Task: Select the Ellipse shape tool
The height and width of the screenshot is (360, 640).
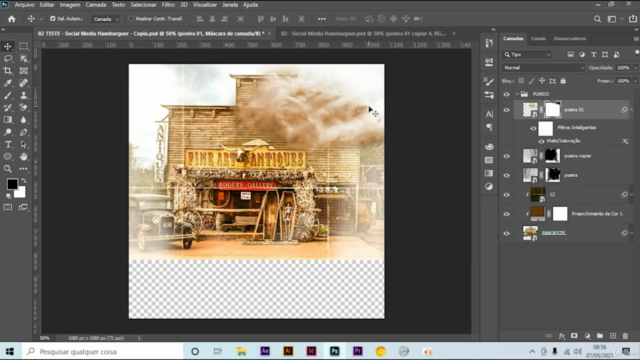Action: [x=8, y=156]
